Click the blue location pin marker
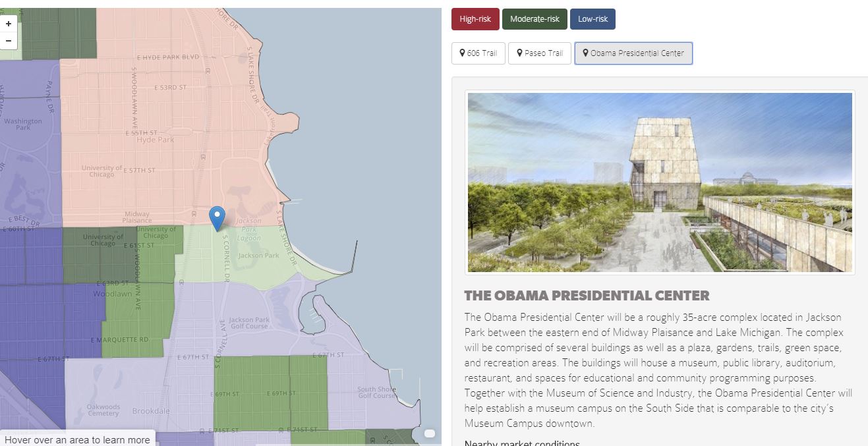This screenshot has height=446, width=868. (217, 217)
